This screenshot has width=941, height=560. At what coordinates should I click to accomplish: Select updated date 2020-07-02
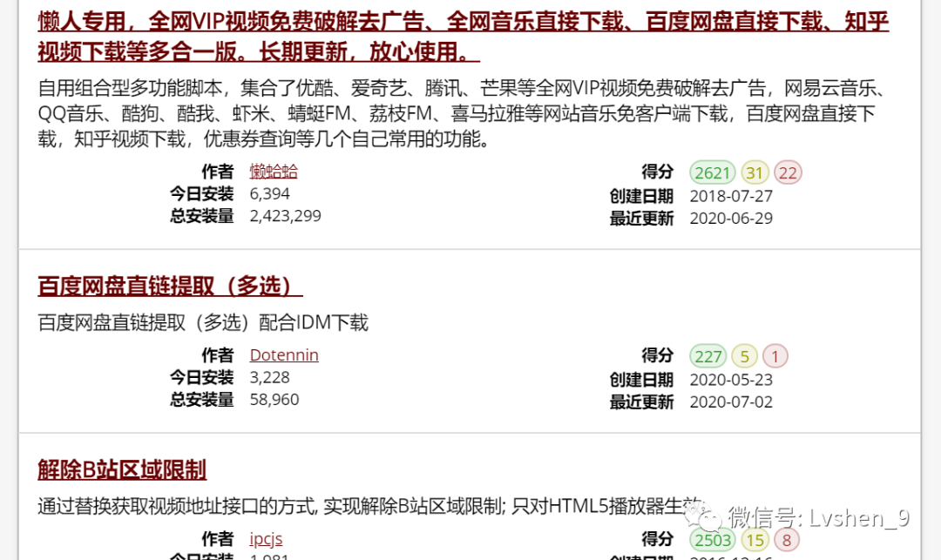coord(731,401)
